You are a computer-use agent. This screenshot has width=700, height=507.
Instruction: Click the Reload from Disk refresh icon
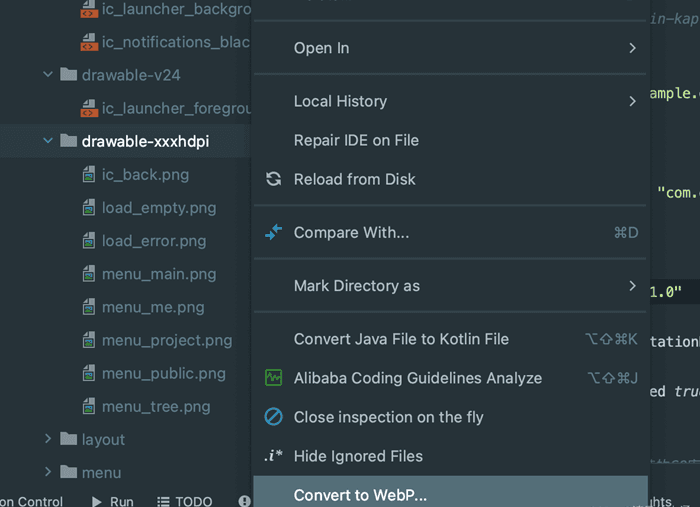point(273,179)
